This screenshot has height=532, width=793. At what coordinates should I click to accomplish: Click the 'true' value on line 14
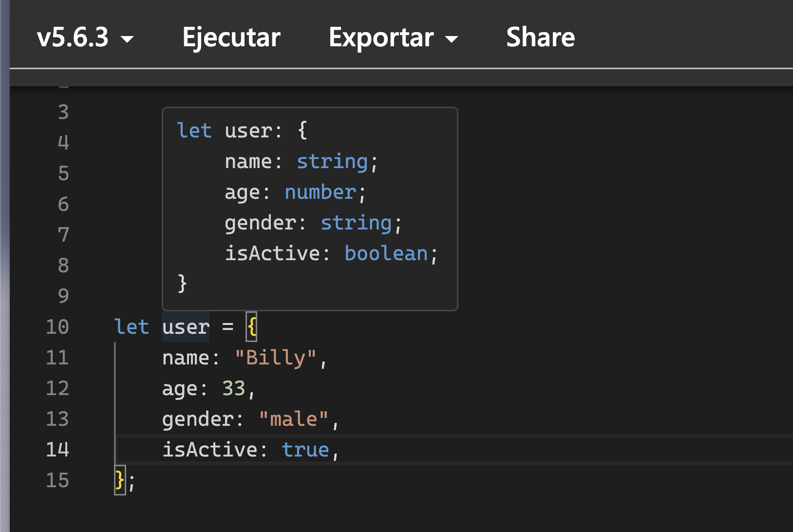[306, 450]
